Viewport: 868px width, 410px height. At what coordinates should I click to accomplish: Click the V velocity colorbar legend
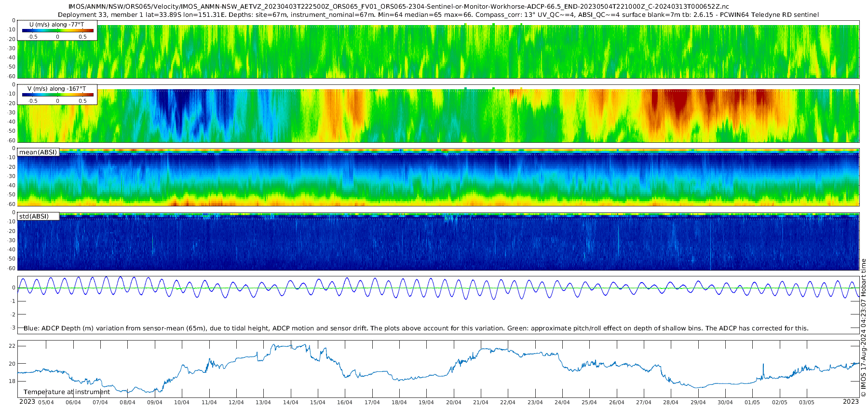pos(57,95)
